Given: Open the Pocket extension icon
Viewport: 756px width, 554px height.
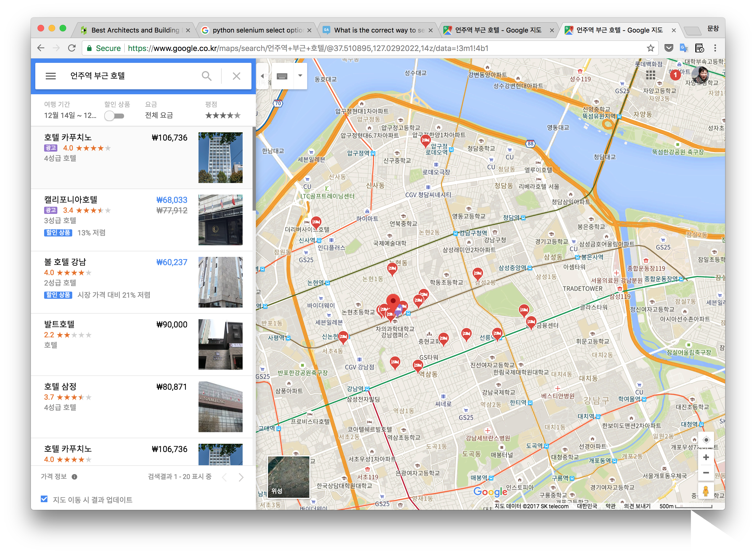Looking at the screenshot, I should pyautogui.click(x=668, y=48).
